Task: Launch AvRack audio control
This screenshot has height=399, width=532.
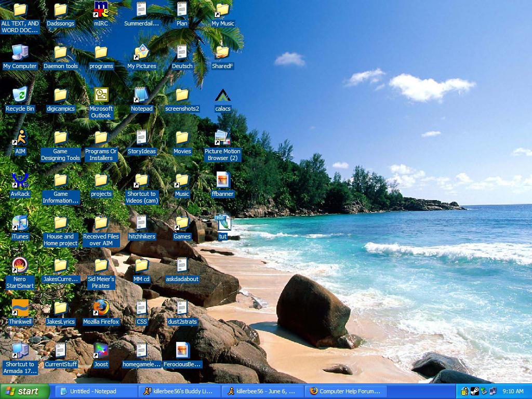Action: 21,180
